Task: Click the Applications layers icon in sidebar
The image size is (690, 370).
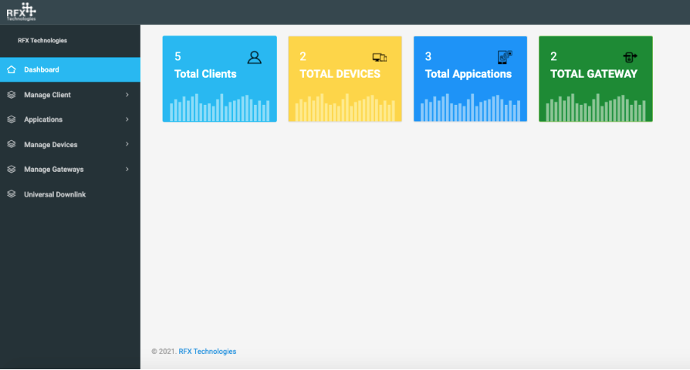Action: (x=11, y=119)
